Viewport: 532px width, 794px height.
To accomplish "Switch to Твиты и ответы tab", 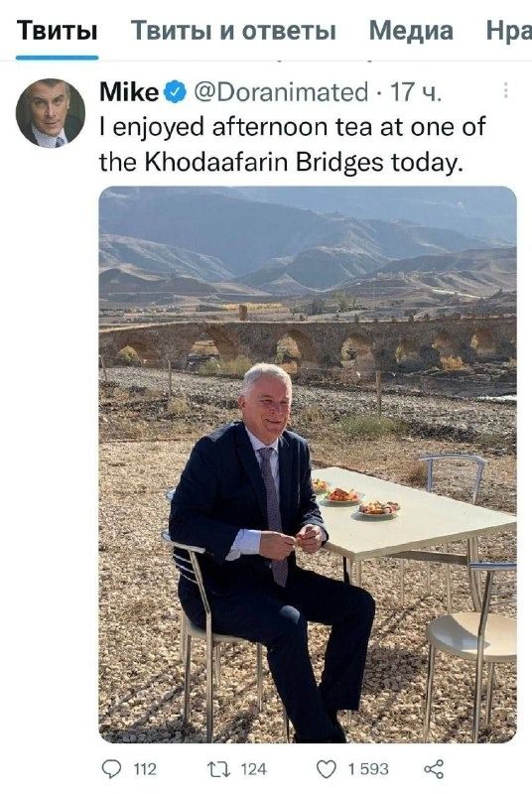I will click(233, 31).
